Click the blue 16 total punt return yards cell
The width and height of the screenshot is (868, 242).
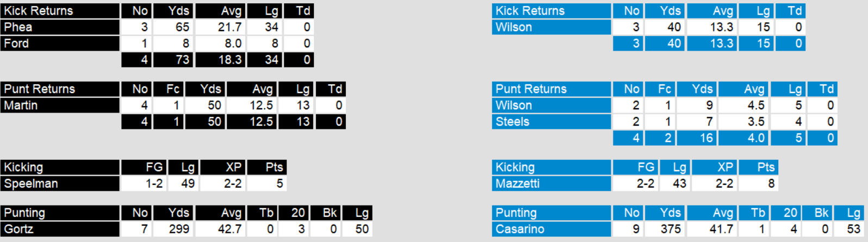(697, 138)
